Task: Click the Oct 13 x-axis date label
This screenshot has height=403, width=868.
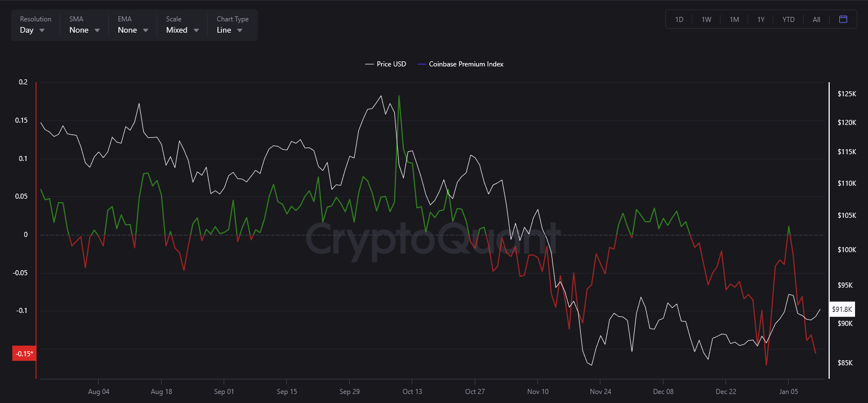Action: [x=412, y=392]
